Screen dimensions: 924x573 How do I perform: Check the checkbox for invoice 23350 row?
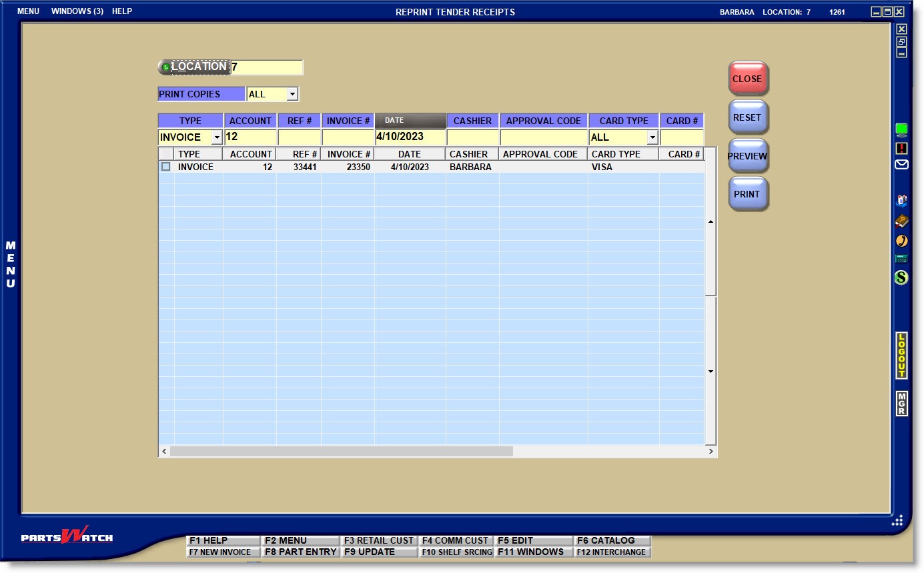(166, 167)
